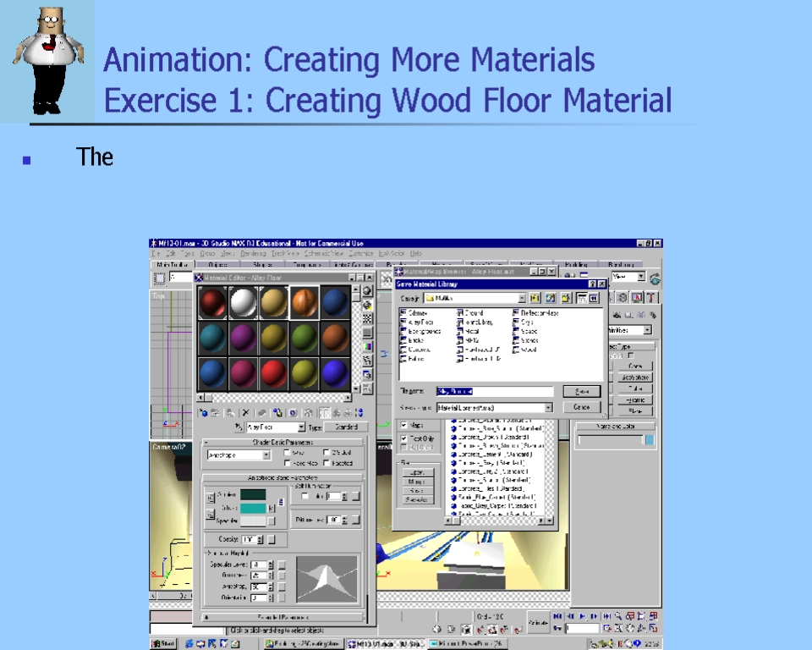Click the Cancel button in save dialog

coord(581,407)
